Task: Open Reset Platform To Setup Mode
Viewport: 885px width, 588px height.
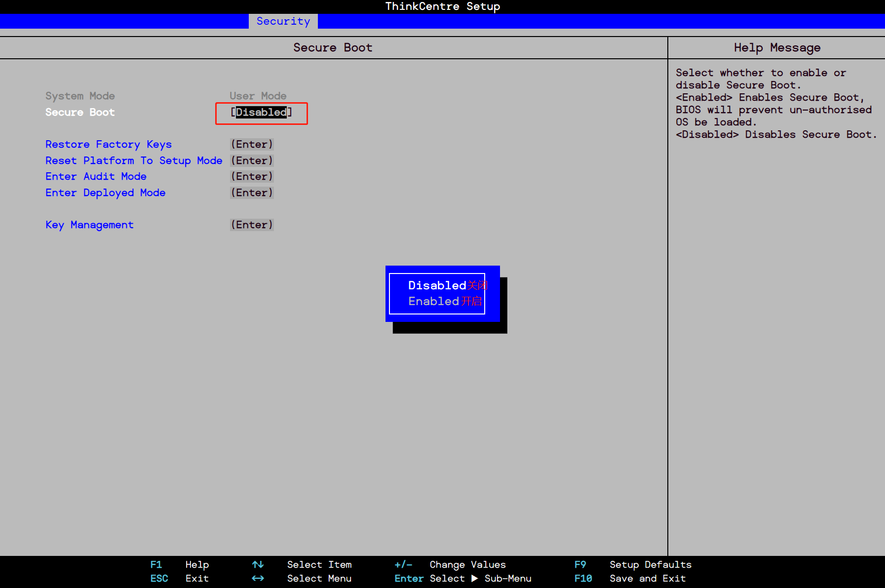Action: click(134, 161)
